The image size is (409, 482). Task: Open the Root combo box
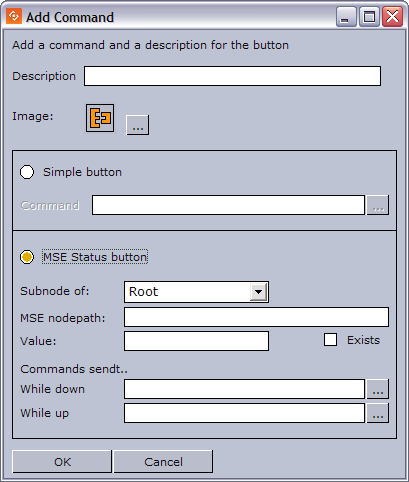tap(196, 292)
